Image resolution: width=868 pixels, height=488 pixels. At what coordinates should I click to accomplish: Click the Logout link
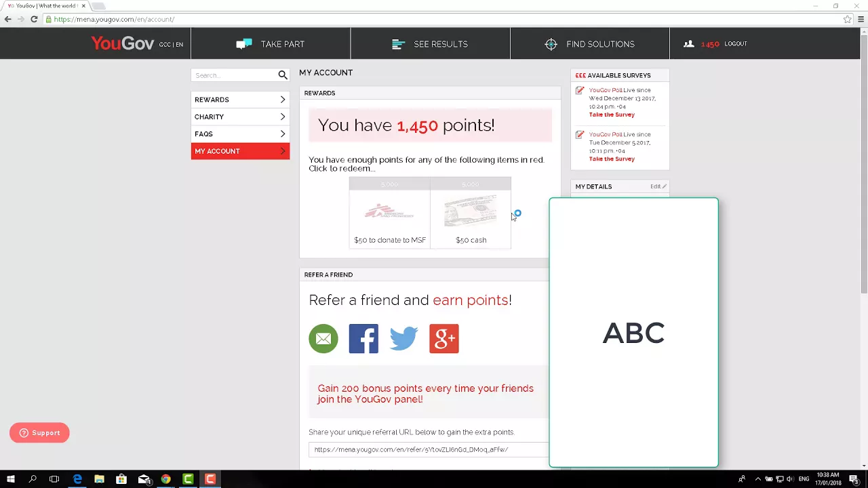pos(736,44)
